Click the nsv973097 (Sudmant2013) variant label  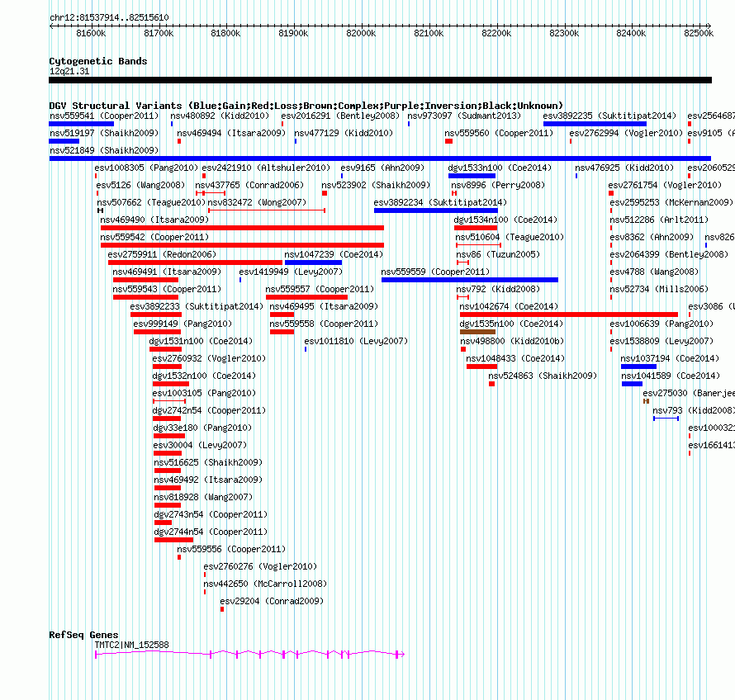464,116
